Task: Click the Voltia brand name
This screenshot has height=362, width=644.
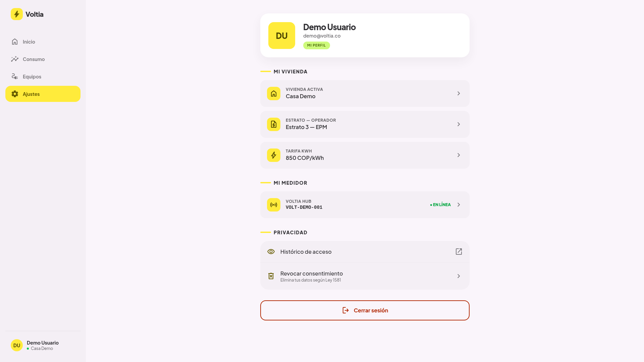Action: (34, 14)
